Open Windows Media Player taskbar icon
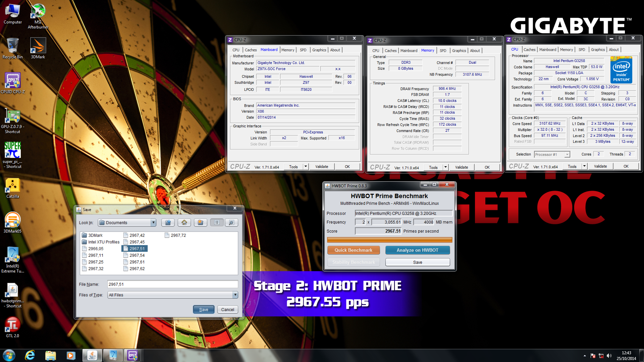 [x=71, y=355]
